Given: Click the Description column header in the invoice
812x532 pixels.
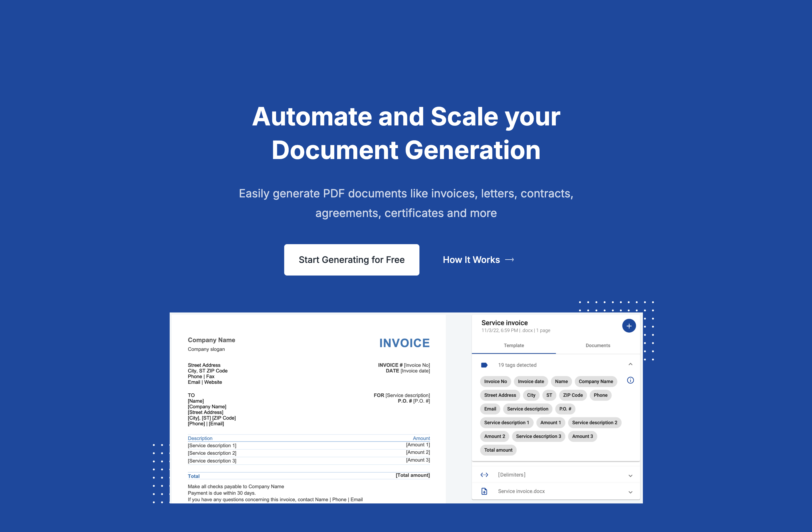Looking at the screenshot, I should [200, 438].
